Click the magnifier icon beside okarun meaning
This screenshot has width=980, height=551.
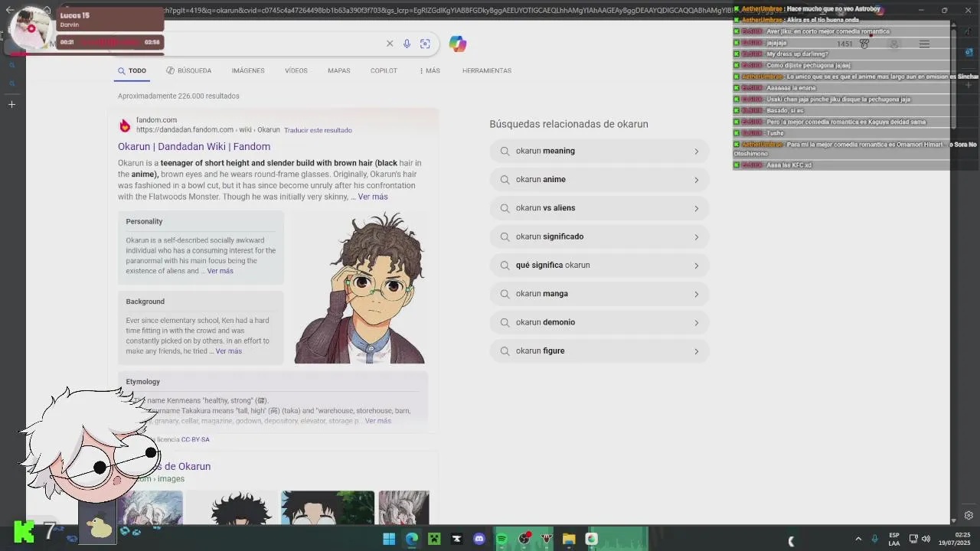(x=505, y=151)
